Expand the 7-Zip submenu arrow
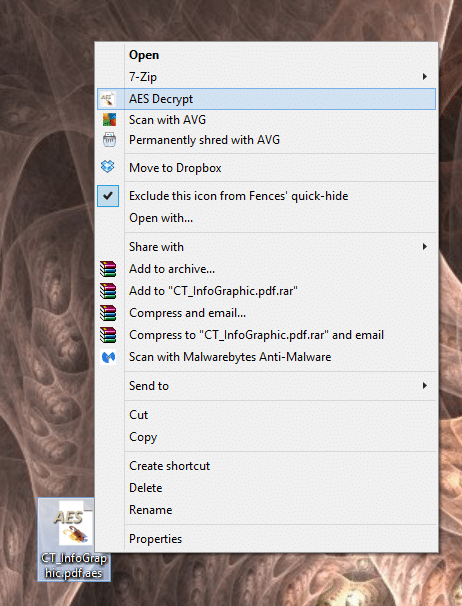 424,77
